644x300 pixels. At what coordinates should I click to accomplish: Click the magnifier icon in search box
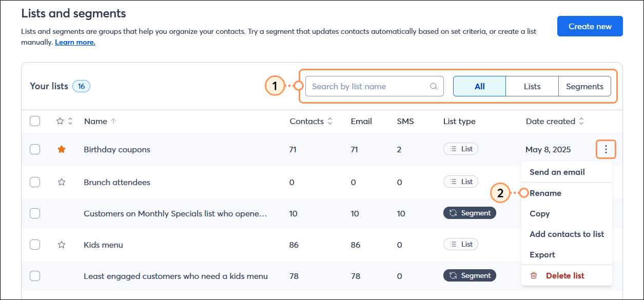click(x=434, y=87)
